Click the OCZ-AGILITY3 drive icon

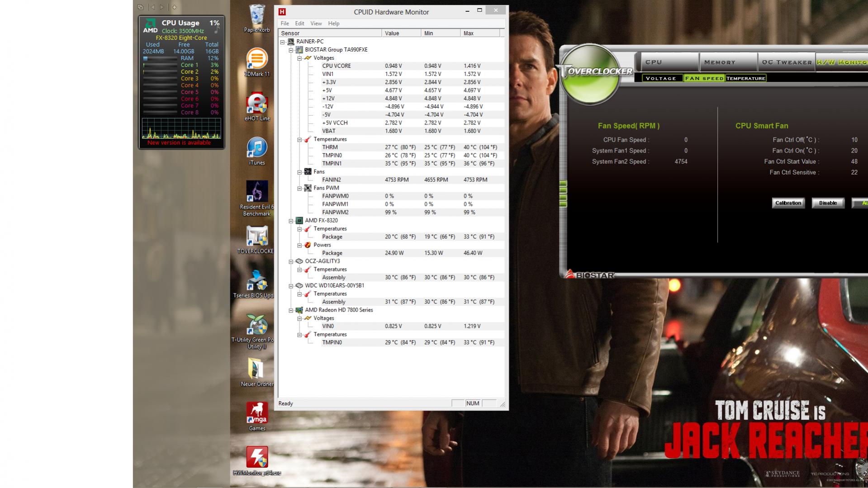pos(299,261)
